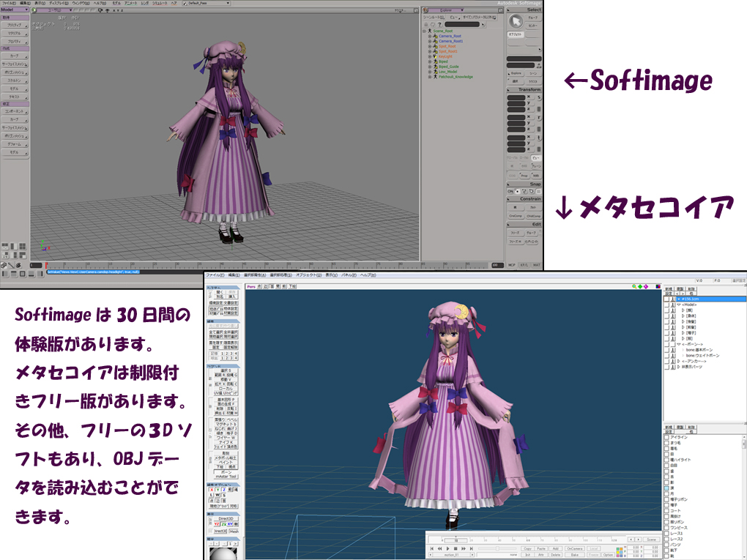Screen dimensions: 747x560
Task: Click the Softimage timeline red frame marker
Action: point(46,265)
